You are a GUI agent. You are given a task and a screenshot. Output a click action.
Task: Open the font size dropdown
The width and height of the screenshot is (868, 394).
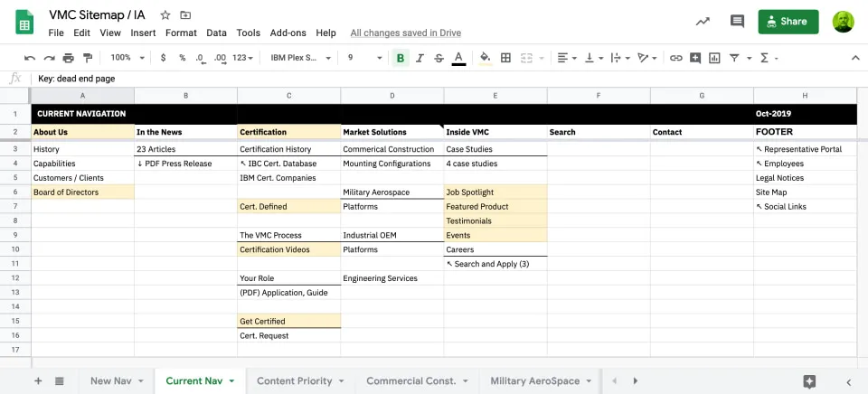point(363,58)
